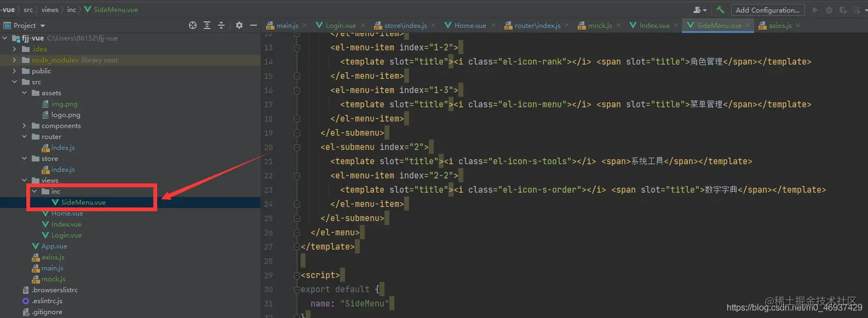Viewport: 868px width, 318px height.
Task: Collapse the assets folder arrow
Action: 25,92
